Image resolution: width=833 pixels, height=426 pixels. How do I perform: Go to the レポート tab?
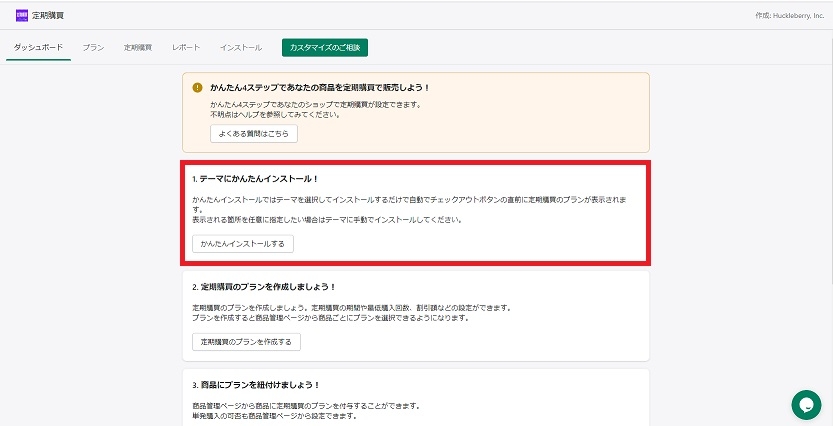(186, 48)
